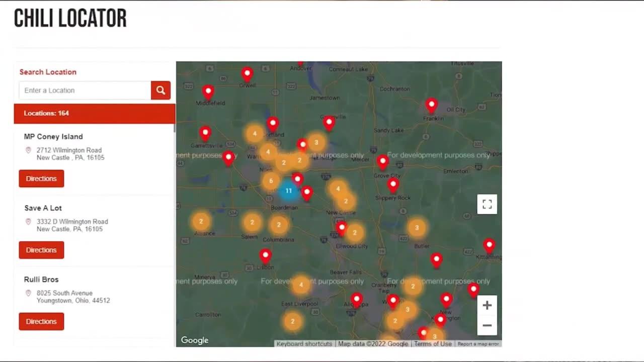Open the 2 cluster near Ellwood City
The height and width of the screenshot is (362, 644).
(355, 233)
